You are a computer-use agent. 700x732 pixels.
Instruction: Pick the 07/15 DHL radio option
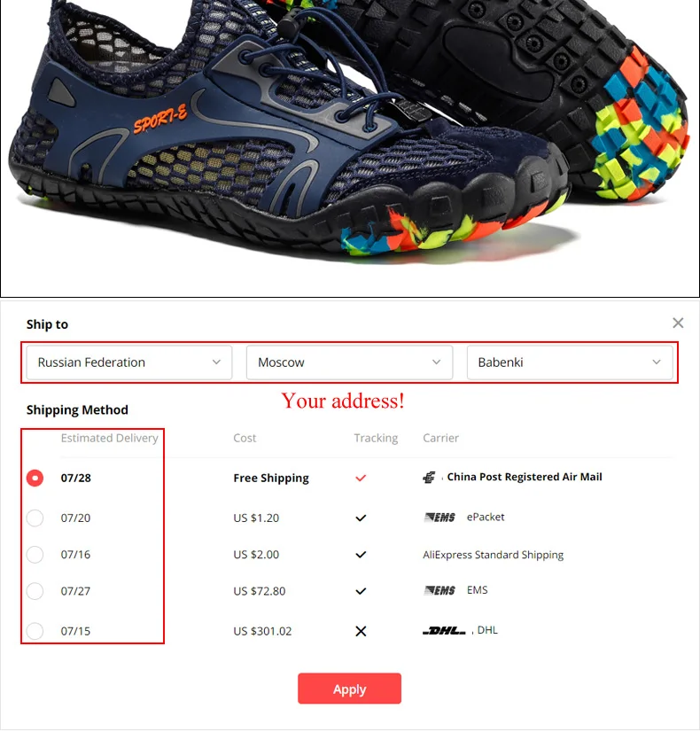pyautogui.click(x=35, y=631)
